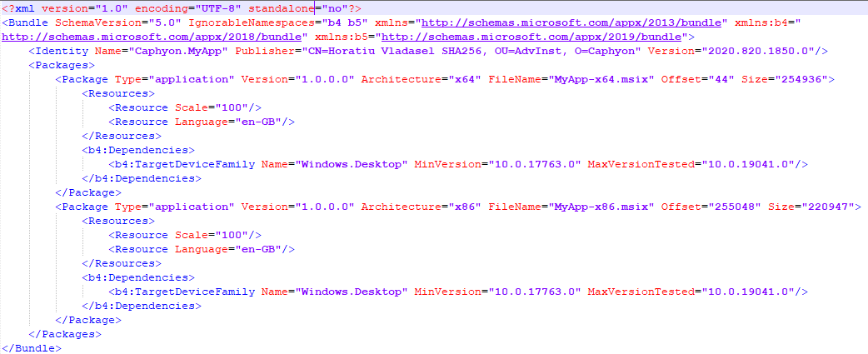Viewport: 868px width, 354px height.
Task: Select the SchemaVersion="5.0" attribute
Action: tap(117, 23)
